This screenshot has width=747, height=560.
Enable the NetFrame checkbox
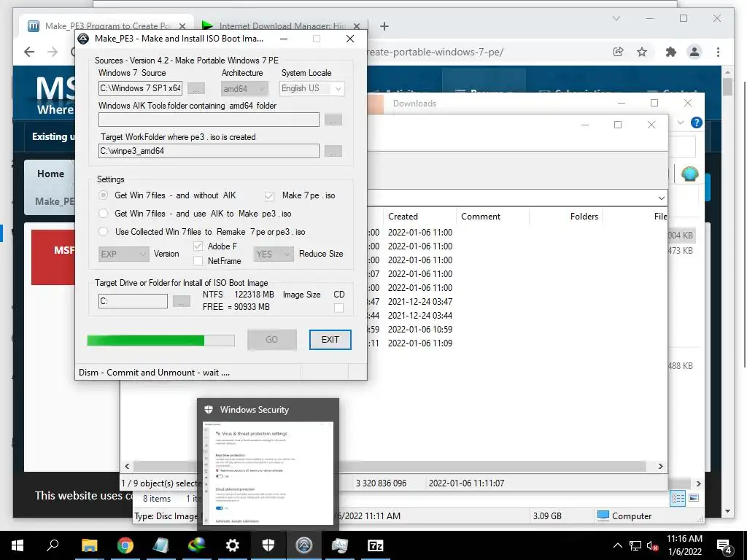coord(198,261)
